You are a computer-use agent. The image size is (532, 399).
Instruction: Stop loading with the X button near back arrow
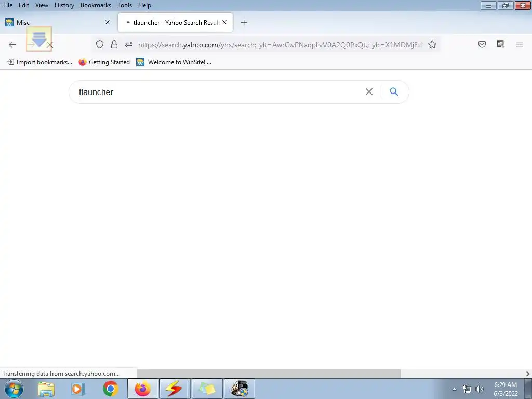[x=50, y=45]
